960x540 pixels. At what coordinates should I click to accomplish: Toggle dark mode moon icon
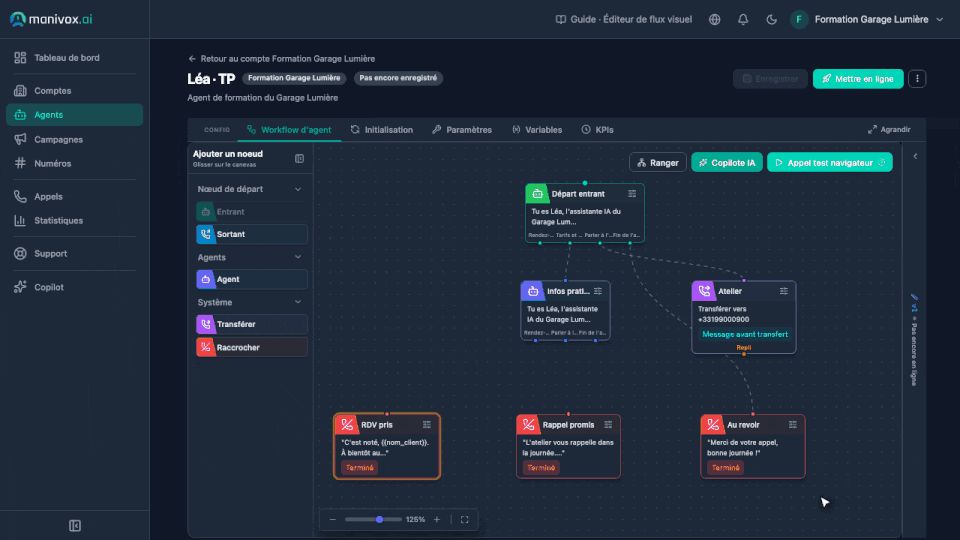point(771,19)
